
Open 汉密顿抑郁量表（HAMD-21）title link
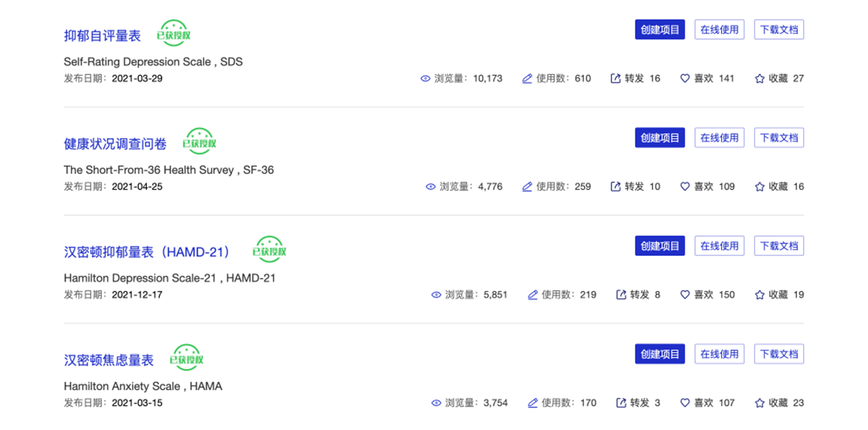146,252
